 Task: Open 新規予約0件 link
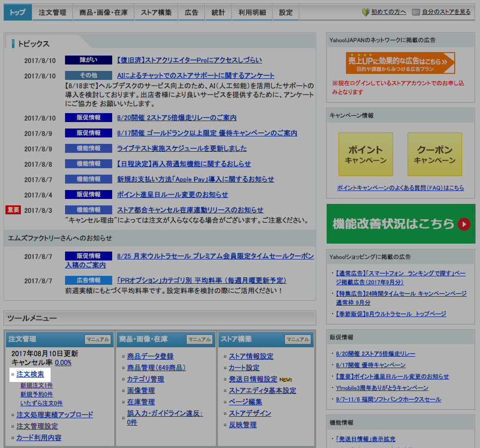pos(37,394)
